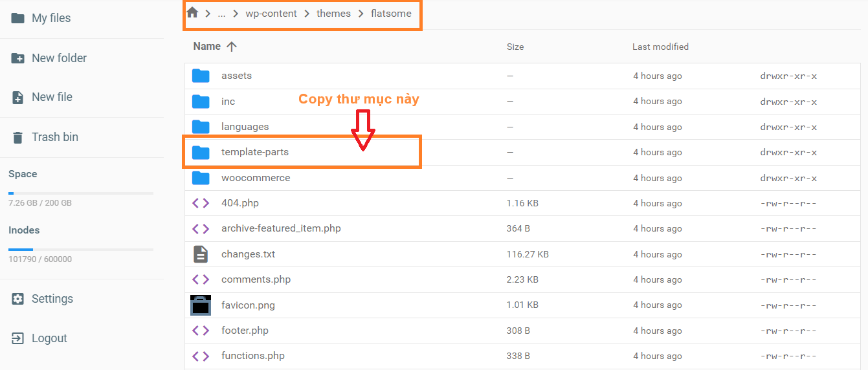Navigate to themes in breadcrumb
This screenshot has width=868, height=370.
click(333, 14)
